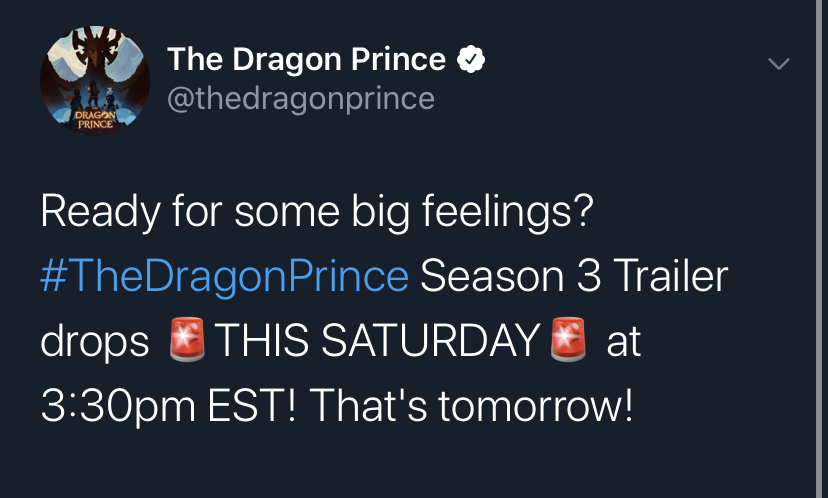Click the That's tomorrow! text
Viewport: 828px width, 498px height.
471,406
